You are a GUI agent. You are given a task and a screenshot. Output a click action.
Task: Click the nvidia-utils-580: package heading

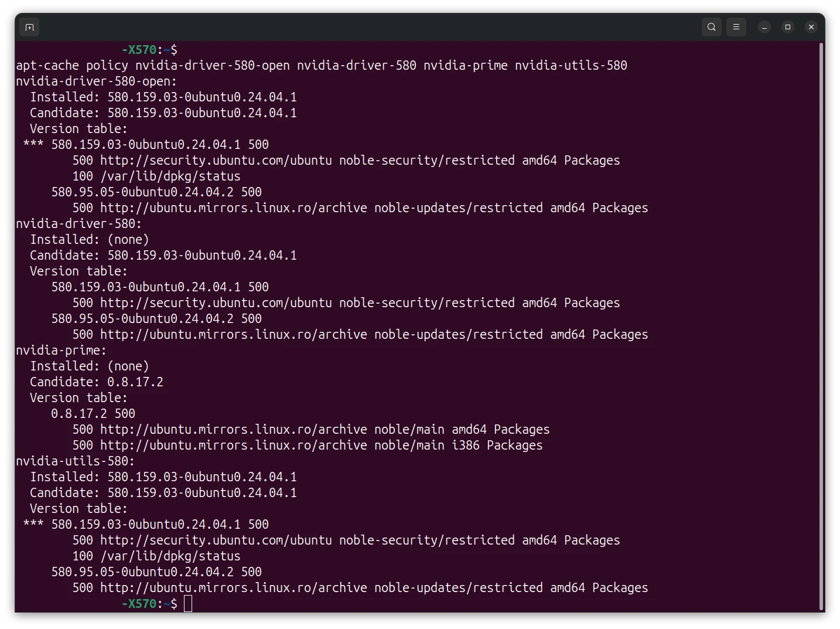75,461
